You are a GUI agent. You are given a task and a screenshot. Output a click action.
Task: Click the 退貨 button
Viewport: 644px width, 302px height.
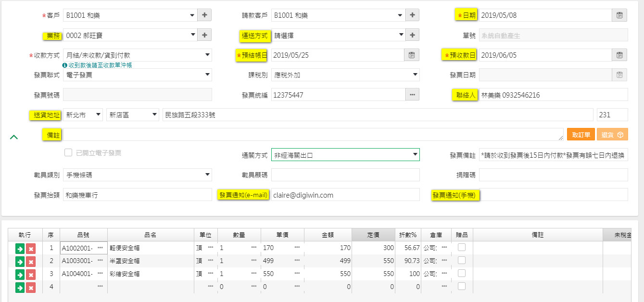coord(612,135)
